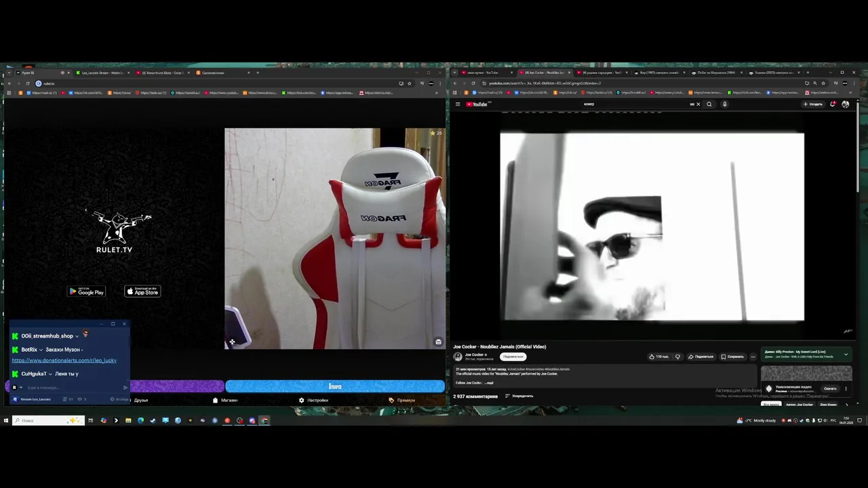Dislike the Joe Cocker video

[x=677, y=357]
